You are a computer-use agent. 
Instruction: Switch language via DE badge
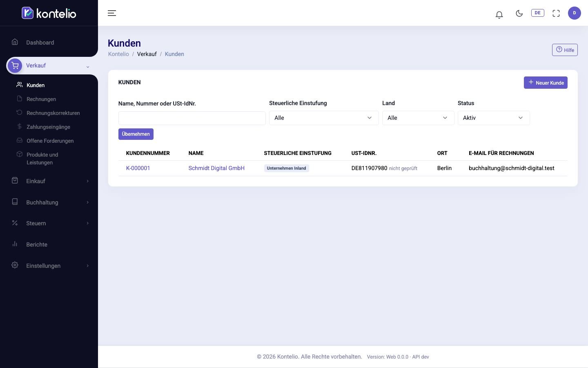pyautogui.click(x=537, y=13)
